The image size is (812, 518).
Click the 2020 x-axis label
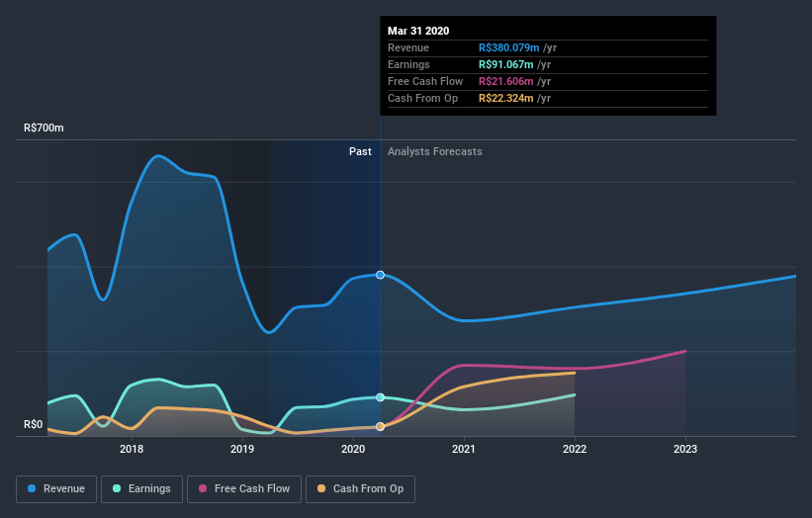[x=353, y=449]
